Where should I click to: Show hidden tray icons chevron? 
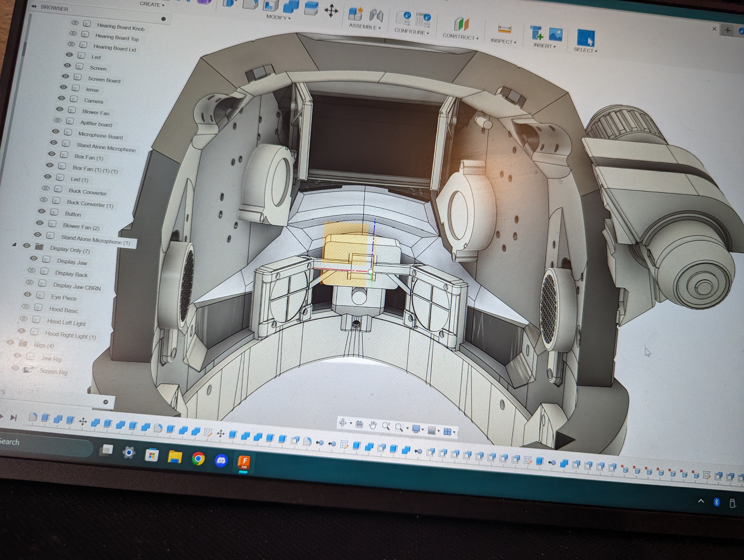(x=701, y=501)
